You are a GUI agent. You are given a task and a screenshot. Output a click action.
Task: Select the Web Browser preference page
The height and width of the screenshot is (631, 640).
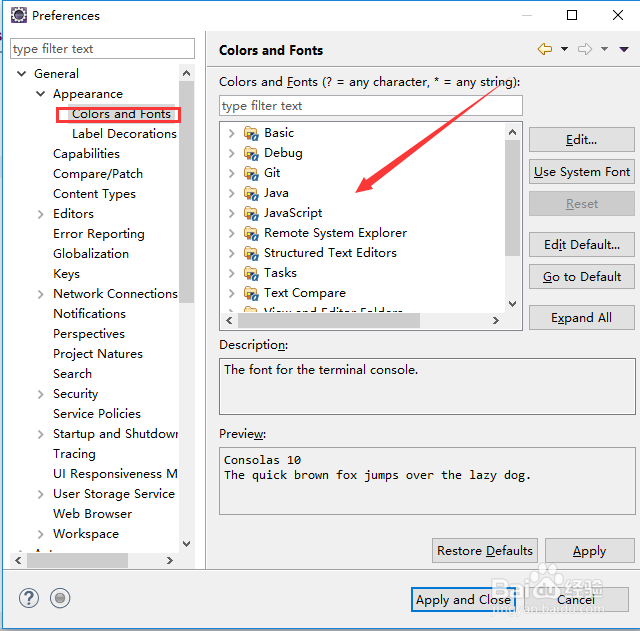tap(93, 514)
